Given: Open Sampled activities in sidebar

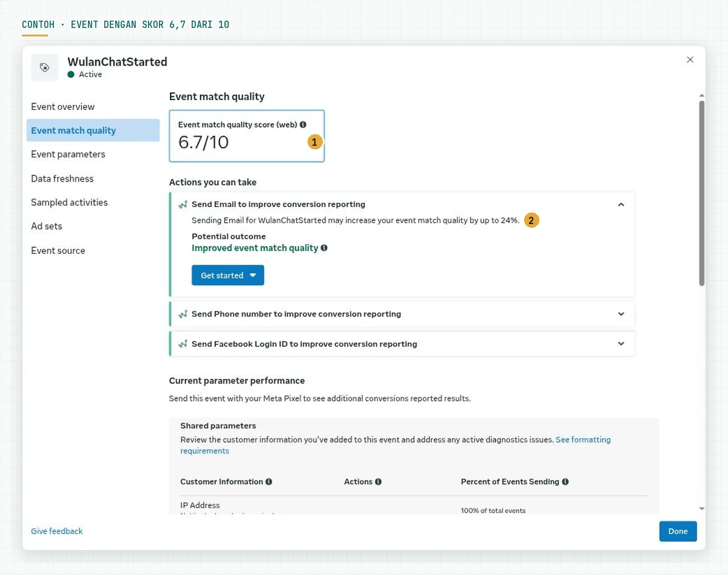Looking at the screenshot, I should click(x=69, y=202).
